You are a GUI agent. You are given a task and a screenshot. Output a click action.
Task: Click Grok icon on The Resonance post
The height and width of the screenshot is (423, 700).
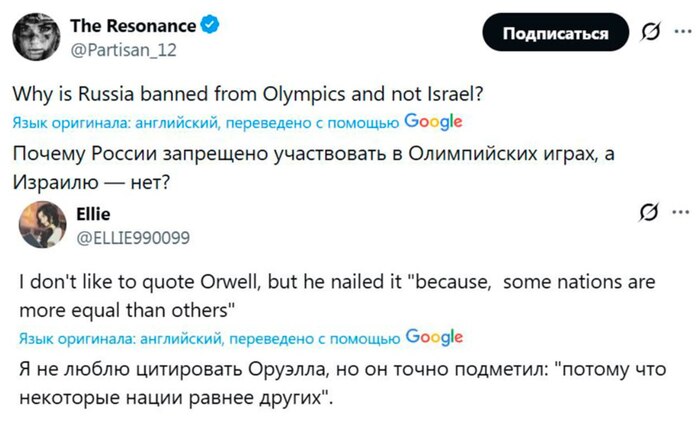pyautogui.click(x=648, y=33)
